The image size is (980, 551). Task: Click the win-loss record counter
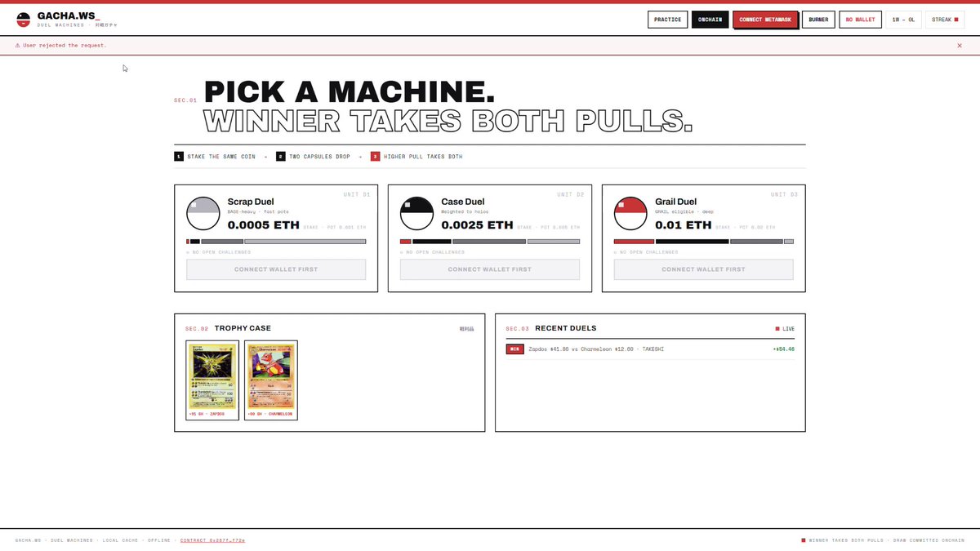pos(903,20)
